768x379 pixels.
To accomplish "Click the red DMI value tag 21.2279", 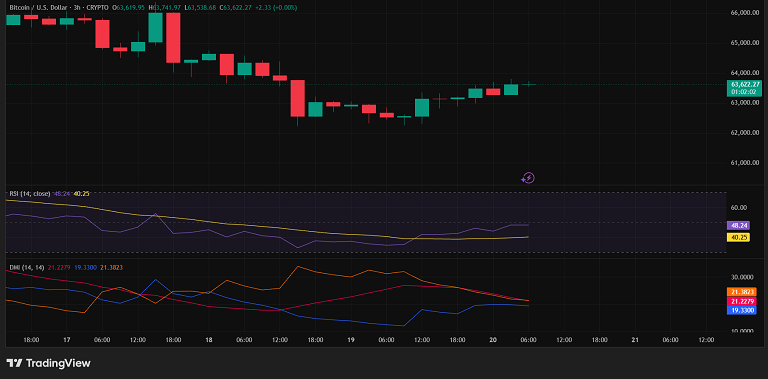I will [742, 301].
